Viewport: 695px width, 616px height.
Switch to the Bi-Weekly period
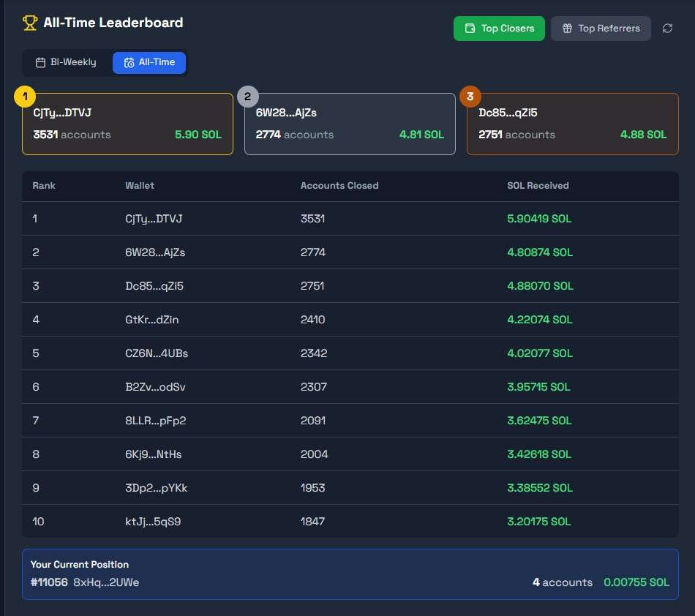click(x=66, y=62)
